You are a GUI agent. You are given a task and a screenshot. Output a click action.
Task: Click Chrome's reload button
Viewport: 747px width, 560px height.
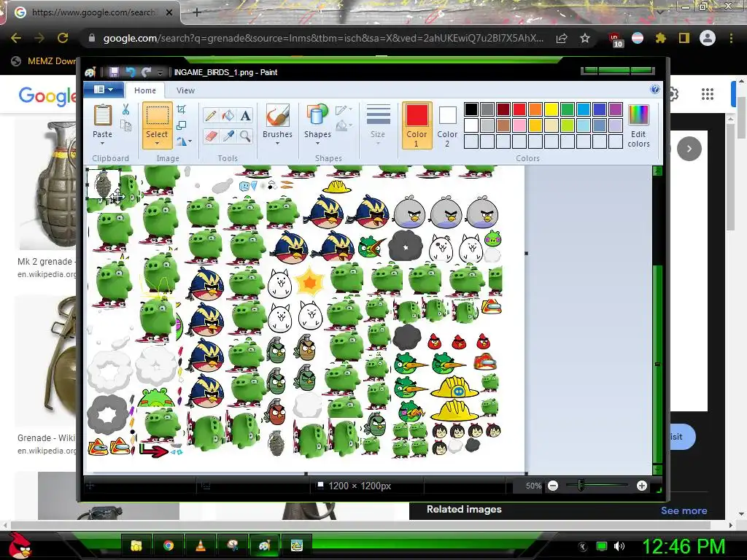63,38
